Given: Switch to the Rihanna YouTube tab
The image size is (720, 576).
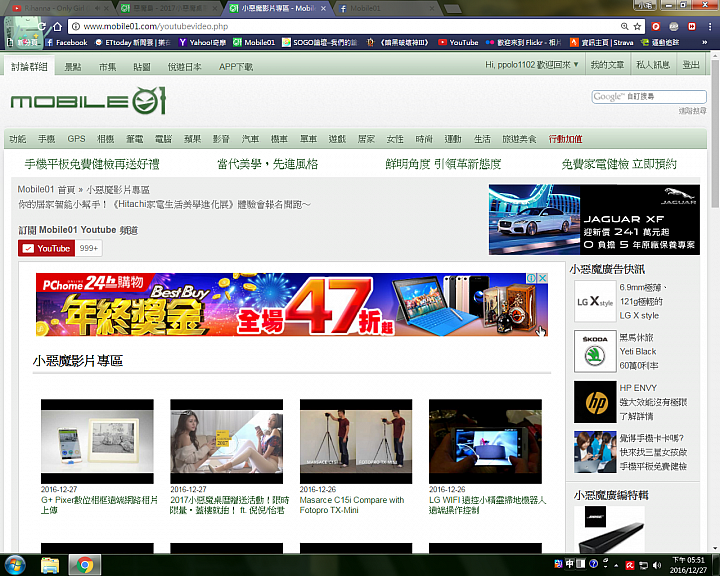Looking at the screenshot, I should pos(57,8).
